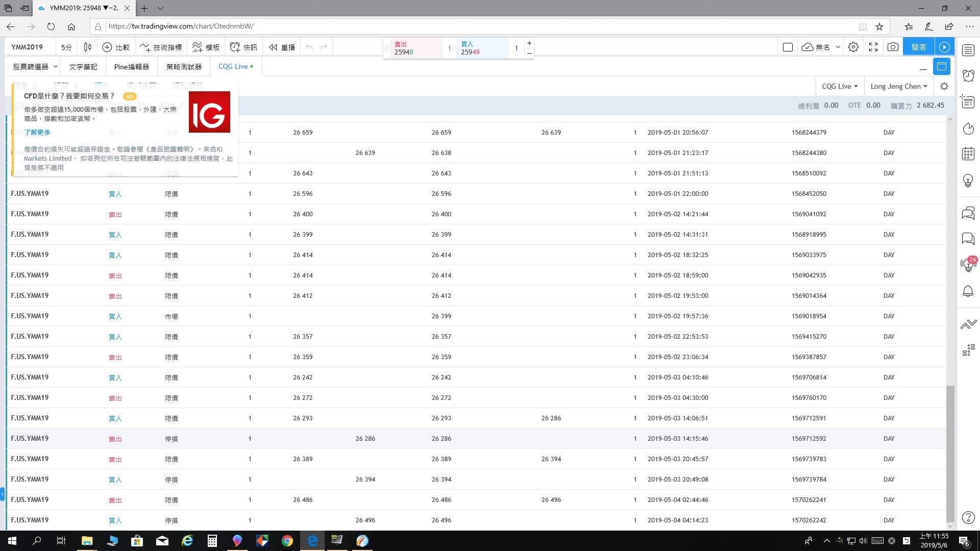Screen dimensions: 980x551
Task: Open the ideas lightbulb sidebar icon
Action: tap(968, 180)
